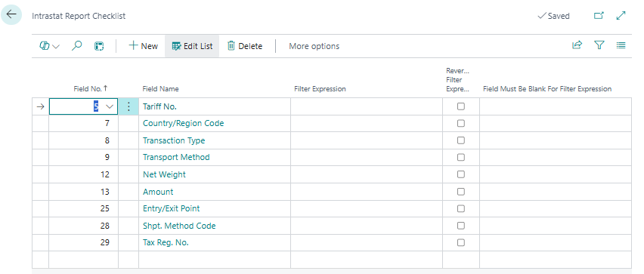Select Field No. cell with value 7
This screenshot has width=644, height=274.
[x=83, y=124]
